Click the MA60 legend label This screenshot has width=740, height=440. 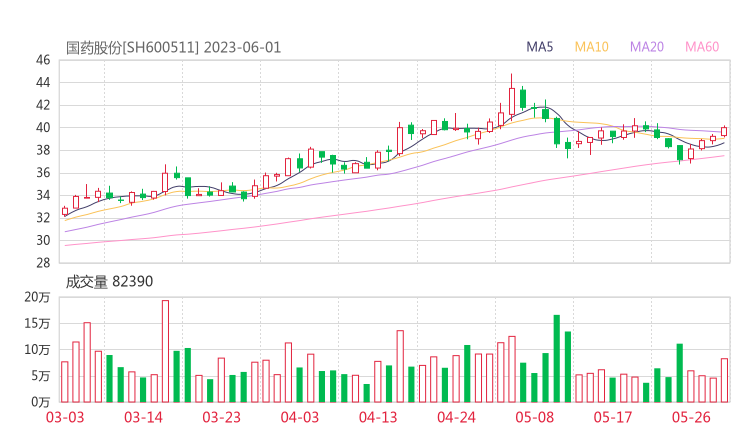click(702, 47)
